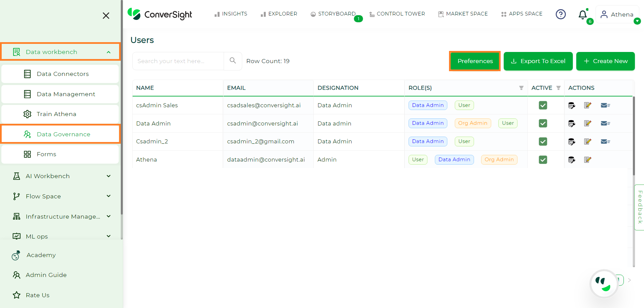Click the Create New button
The height and width of the screenshot is (308, 644).
(606, 61)
